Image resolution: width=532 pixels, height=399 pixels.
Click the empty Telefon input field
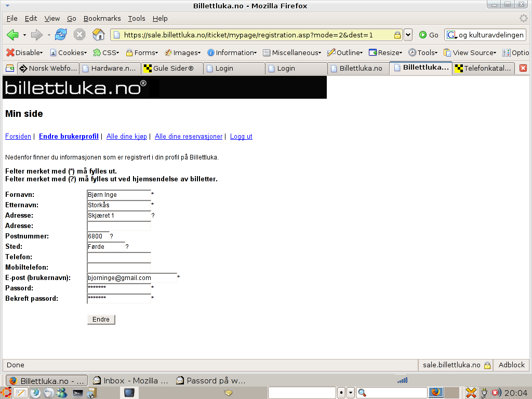tap(119, 257)
